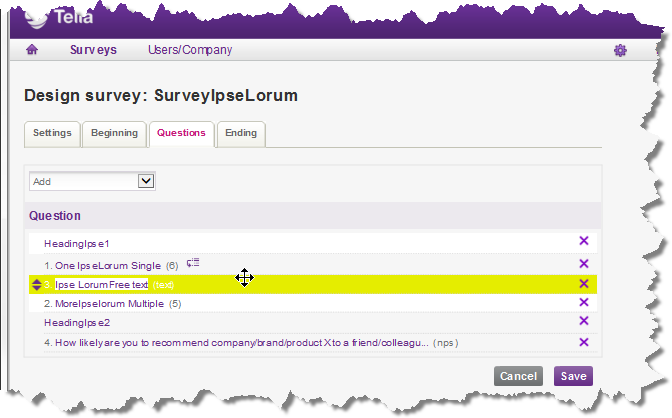672x418 pixels.
Task: Open the settings gear icon
Action: [x=620, y=50]
